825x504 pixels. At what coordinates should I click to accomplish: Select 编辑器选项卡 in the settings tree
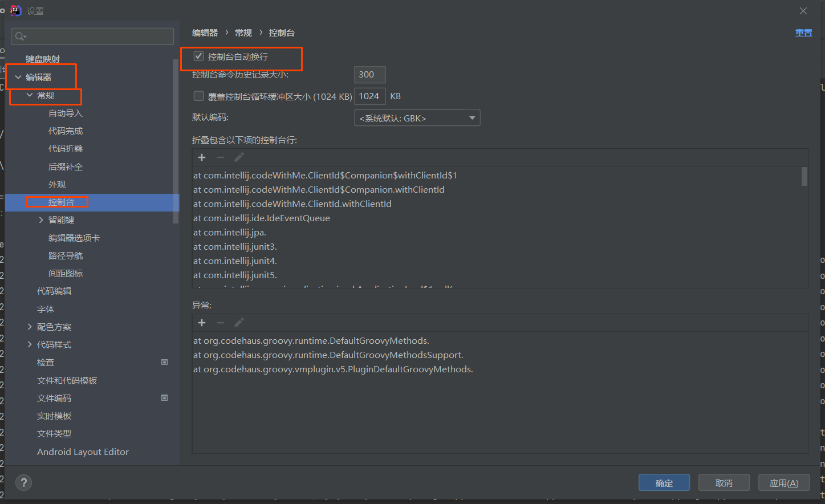pos(74,238)
